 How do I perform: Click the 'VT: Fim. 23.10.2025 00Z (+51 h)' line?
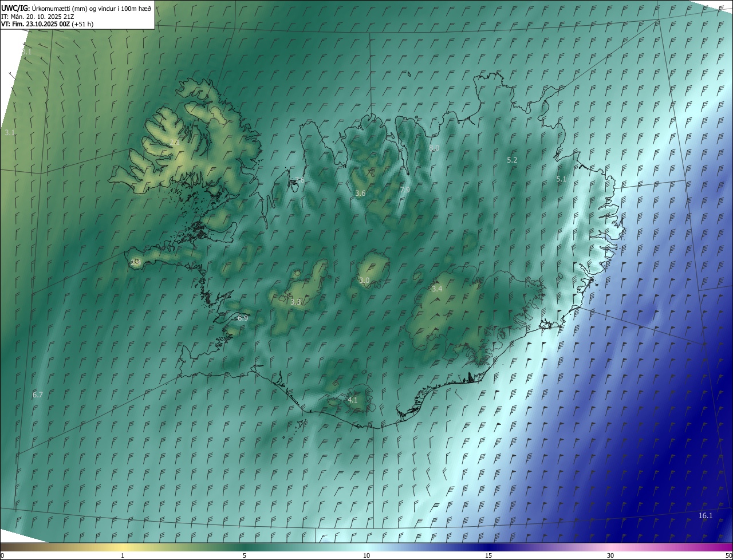(x=47, y=24)
